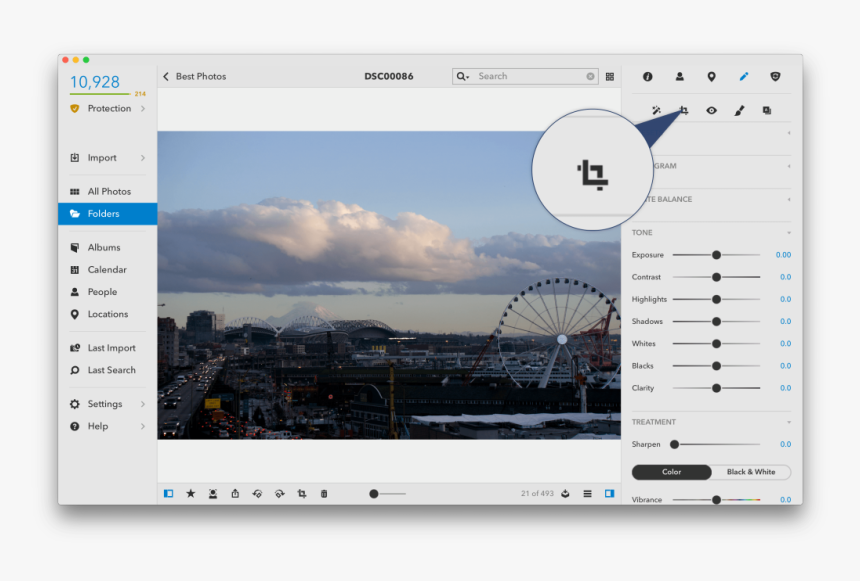Select the Retouch brush tool
Image resolution: width=860 pixels, height=581 pixels.
pyautogui.click(x=739, y=110)
